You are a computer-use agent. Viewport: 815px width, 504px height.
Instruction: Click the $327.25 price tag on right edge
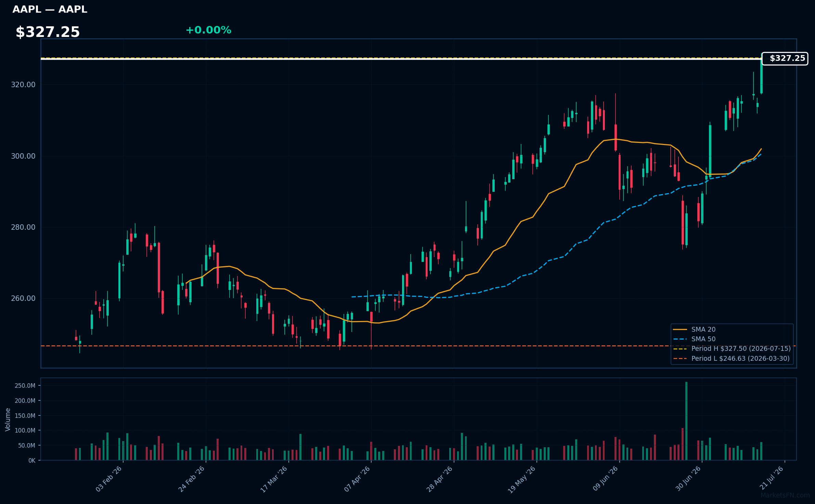coord(785,58)
